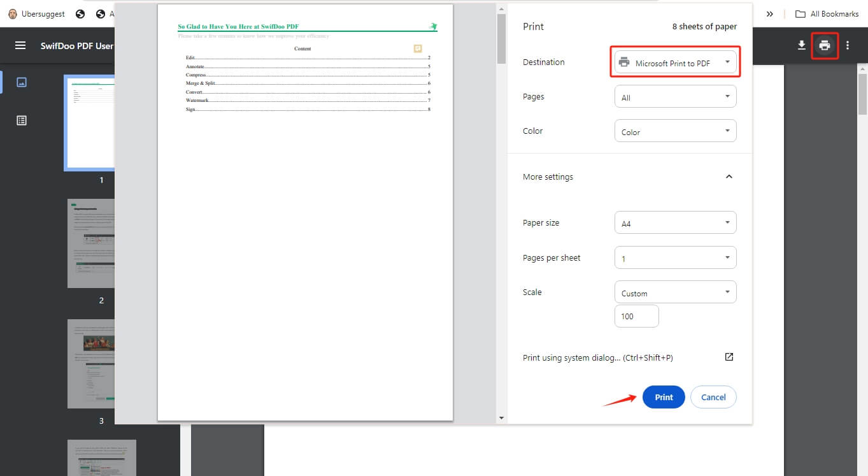Viewport: 868px width, 476px height.
Task: Click the preview scrollbar down arrow
Action: (501, 418)
